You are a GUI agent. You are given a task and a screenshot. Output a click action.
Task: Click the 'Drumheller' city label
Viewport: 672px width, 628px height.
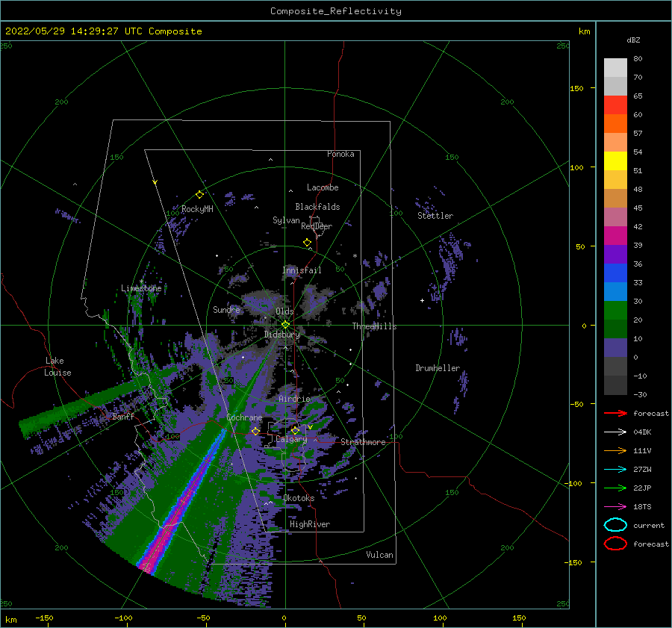(438, 368)
